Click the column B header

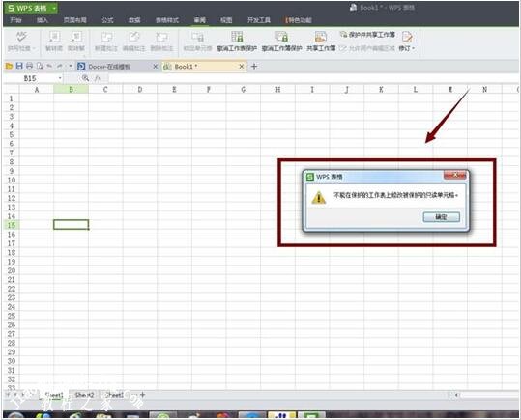coord(72,90)
